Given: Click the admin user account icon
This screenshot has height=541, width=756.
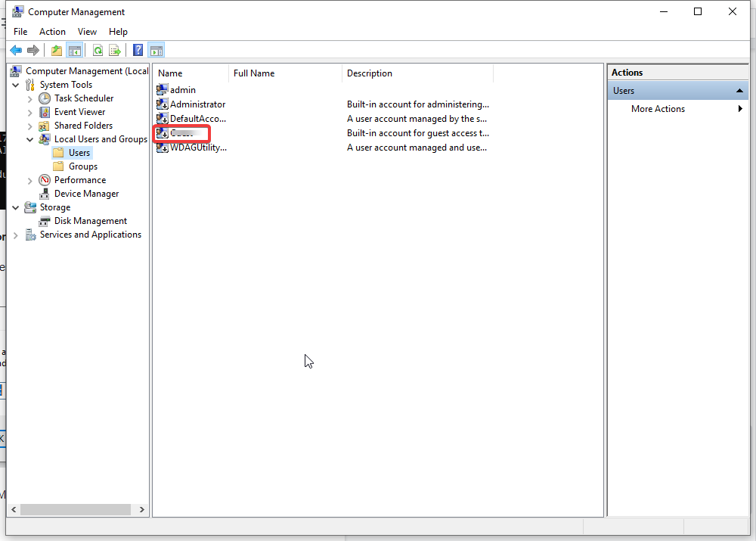Looking at the screenshot, I should coord(162,90).
